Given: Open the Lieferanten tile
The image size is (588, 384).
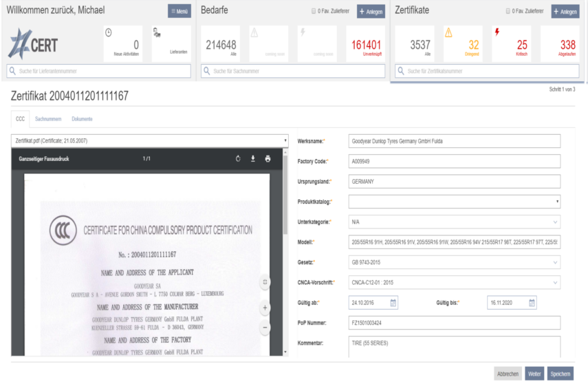Looking at the screenshot, I should point(171,43).
